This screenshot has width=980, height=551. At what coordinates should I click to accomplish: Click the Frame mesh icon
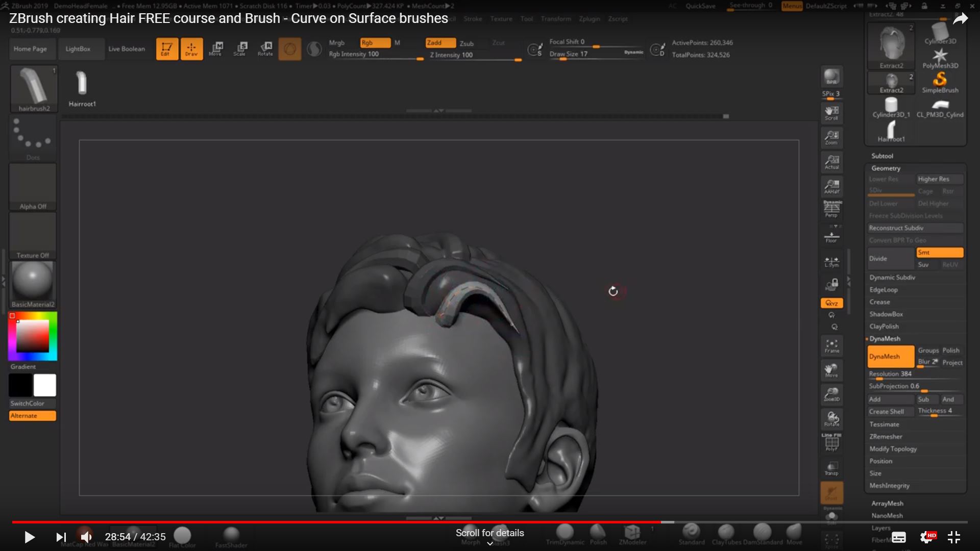tap(831, 346)
